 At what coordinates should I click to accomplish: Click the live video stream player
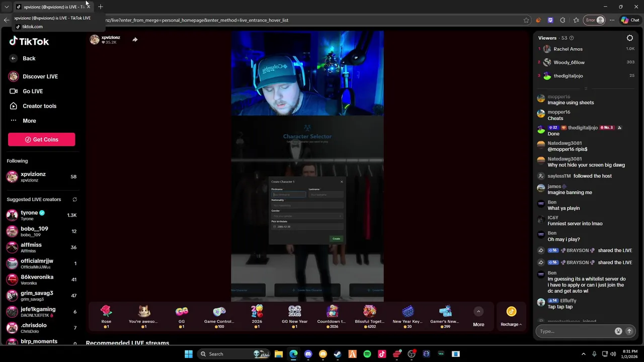(x=307, y=166)
